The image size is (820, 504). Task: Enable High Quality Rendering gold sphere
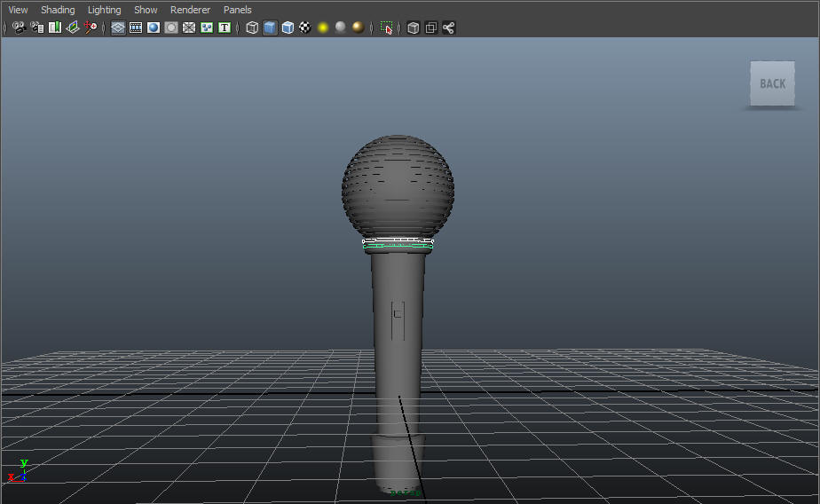359,28
